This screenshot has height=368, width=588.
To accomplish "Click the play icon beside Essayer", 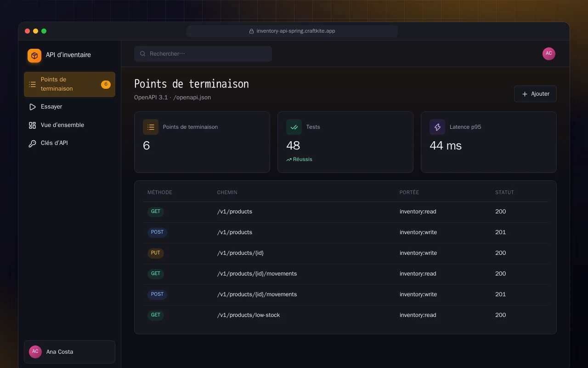I will 32,107.
